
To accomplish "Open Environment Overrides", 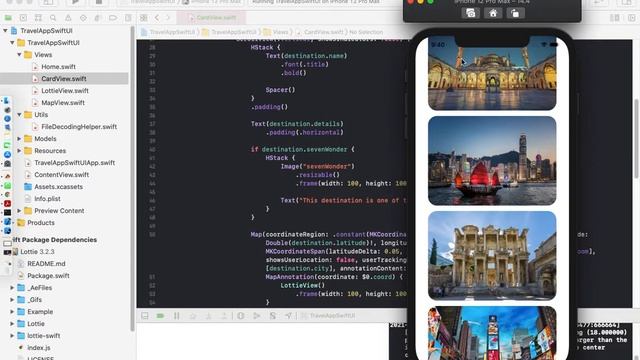I will [x=273, y=316].
